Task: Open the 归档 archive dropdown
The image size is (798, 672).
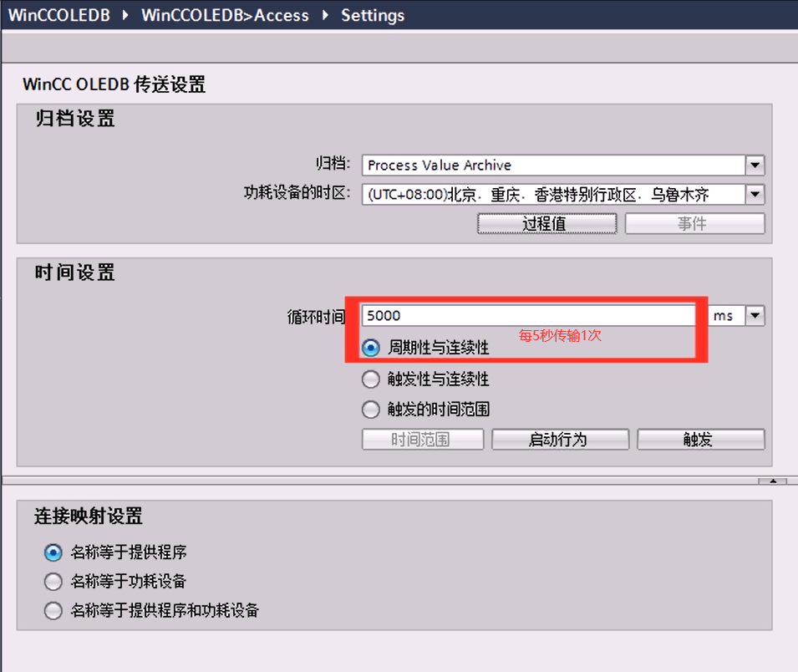Action: [x=755, y=165]
